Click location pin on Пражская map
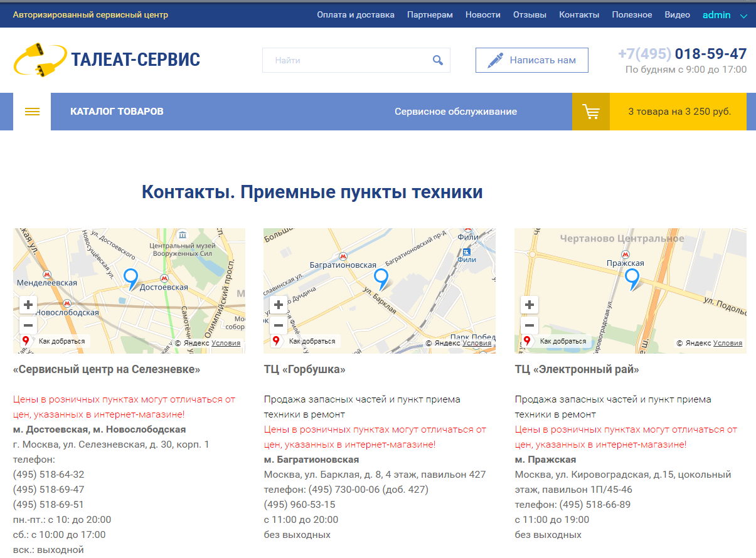 pyautogui.click(x=632, y=279)
